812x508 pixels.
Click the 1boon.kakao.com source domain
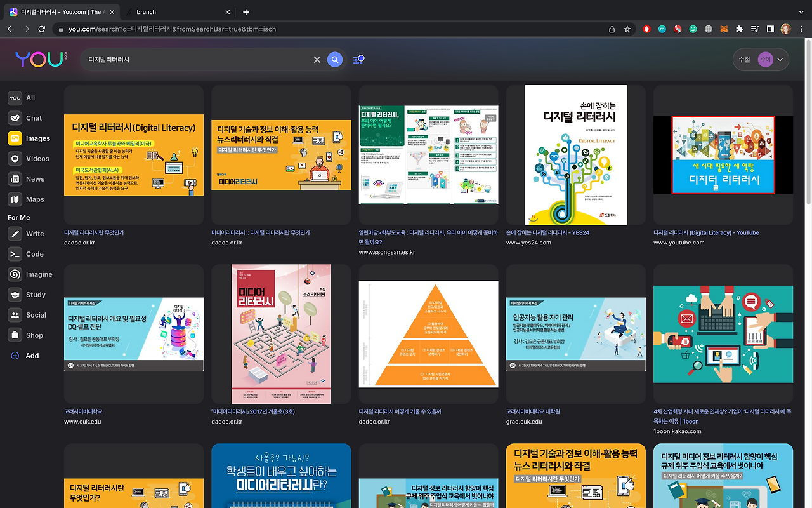click(x=678, y=432)
